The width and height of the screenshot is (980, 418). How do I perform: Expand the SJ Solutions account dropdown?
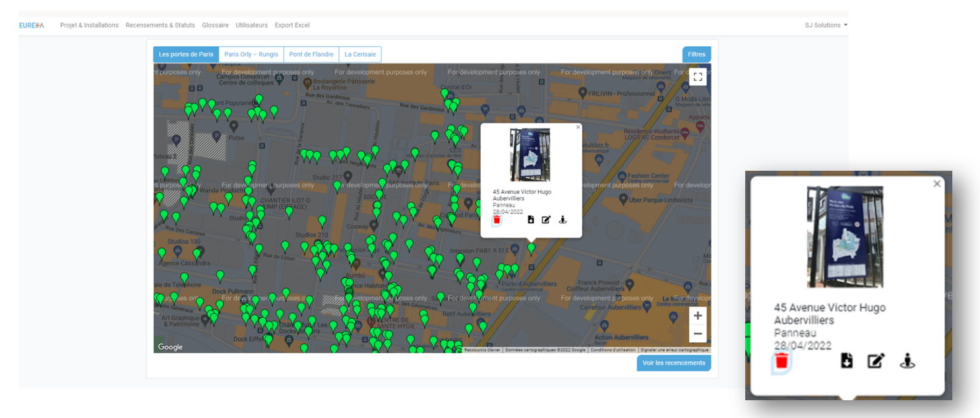coord(826,26)
